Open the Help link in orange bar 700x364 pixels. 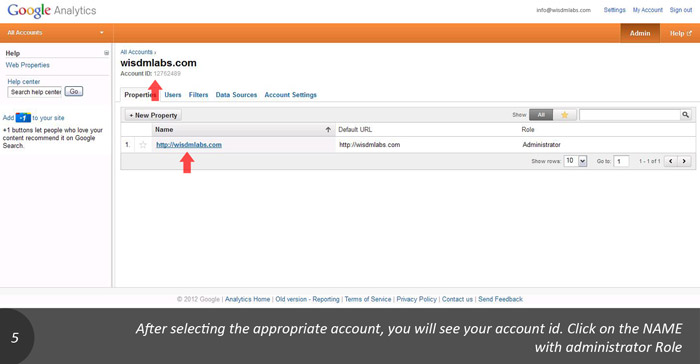(680, 33)
